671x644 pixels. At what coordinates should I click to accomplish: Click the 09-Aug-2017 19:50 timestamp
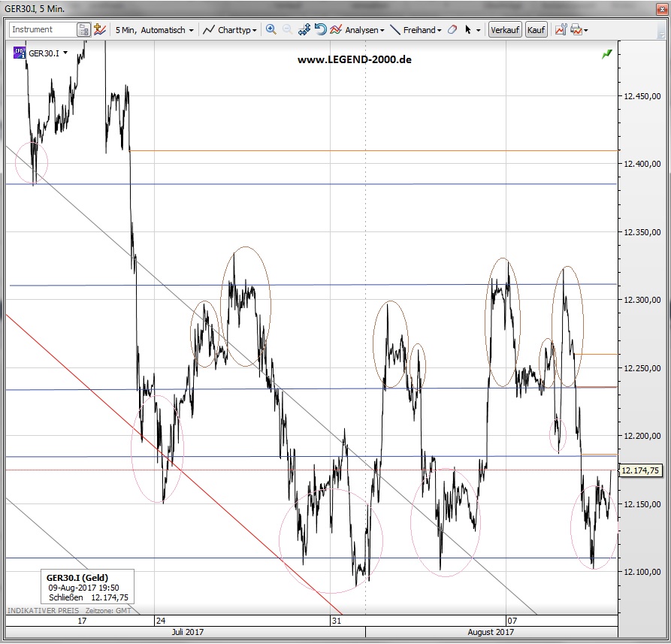[x=83, y=588]
